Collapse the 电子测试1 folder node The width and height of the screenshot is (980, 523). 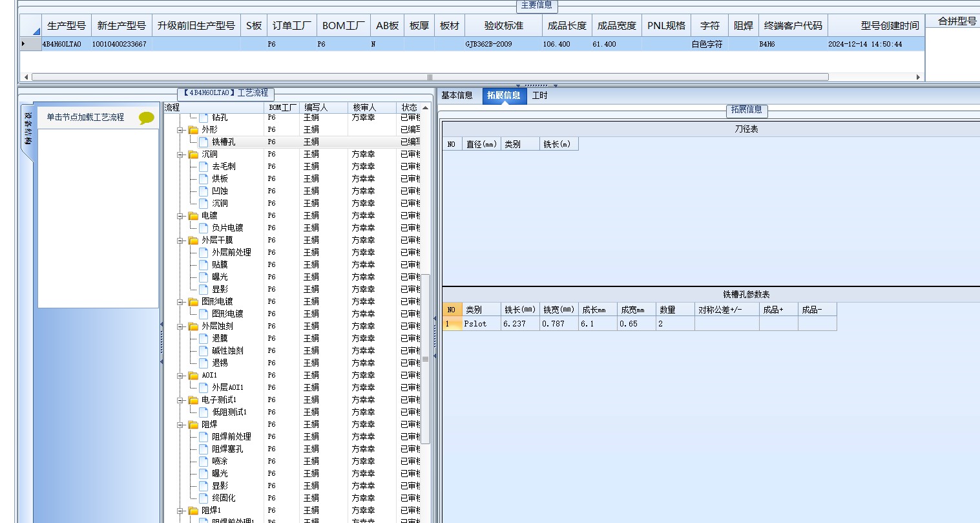(181, 400)
